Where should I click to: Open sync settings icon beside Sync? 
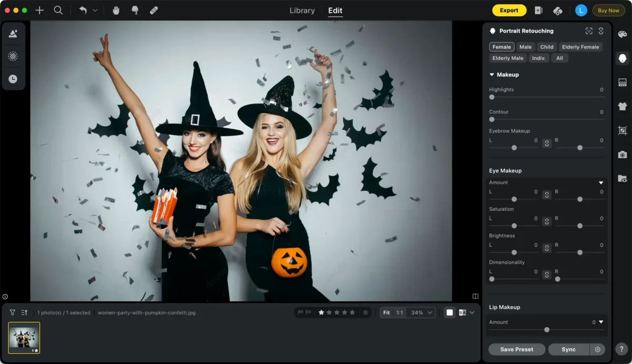tap(597, 349)
